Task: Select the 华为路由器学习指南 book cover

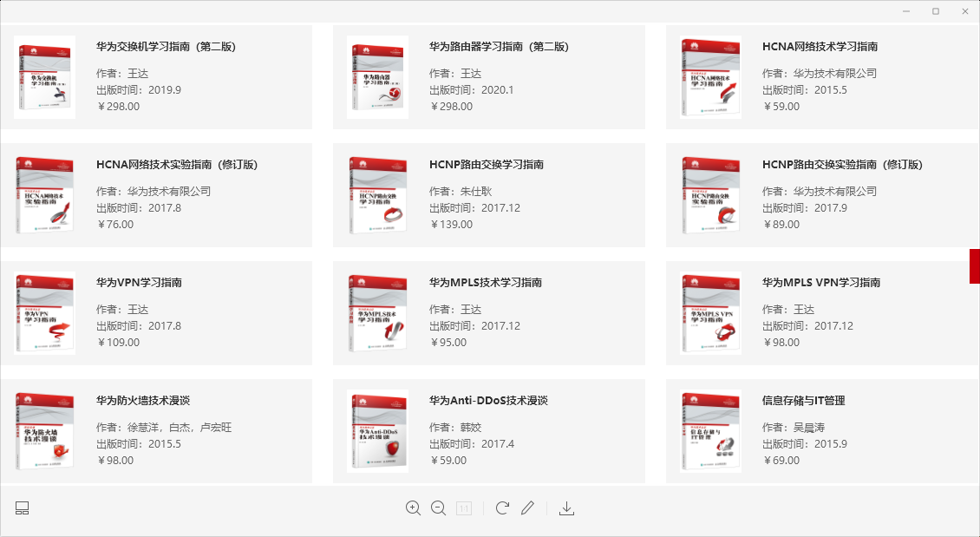Action: click(377, 77)
